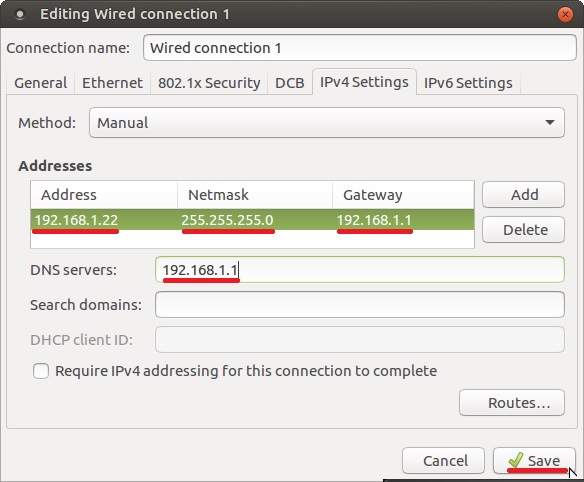584x482 pixels.
Task: Select the 255.255.255.0 netmask cell
Action: pyautogui.click(x=227, y=220)
